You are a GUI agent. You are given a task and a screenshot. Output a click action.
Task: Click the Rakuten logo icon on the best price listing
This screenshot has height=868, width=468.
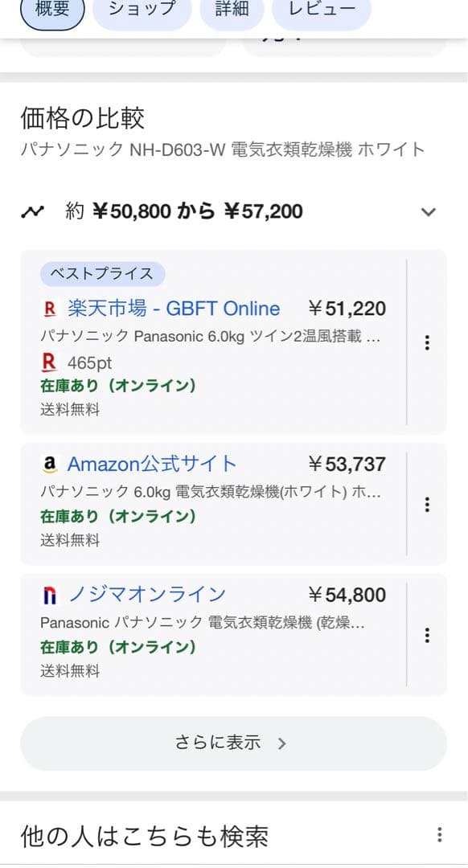tap(48, 309)
